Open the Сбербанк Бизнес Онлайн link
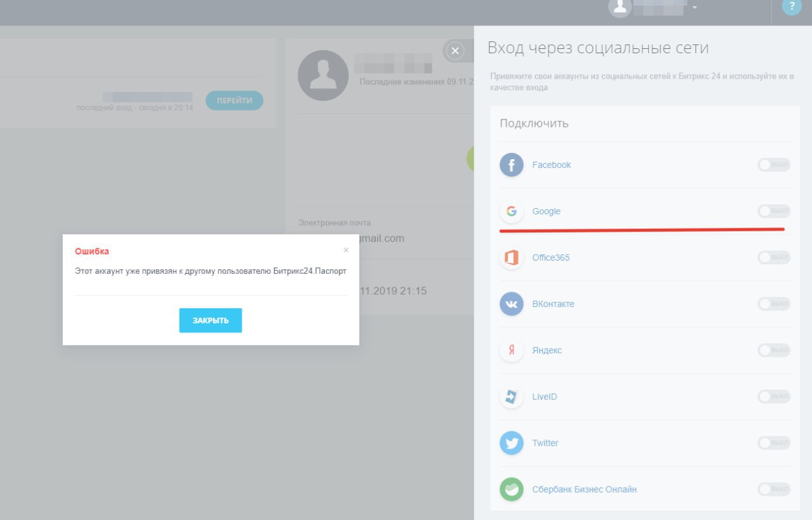 point(584,490)
